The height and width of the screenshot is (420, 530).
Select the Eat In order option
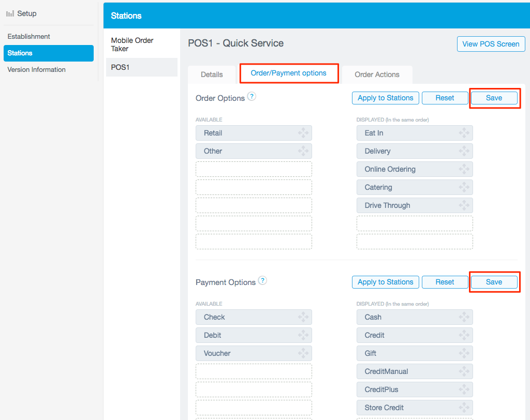(x=415, y=133)
